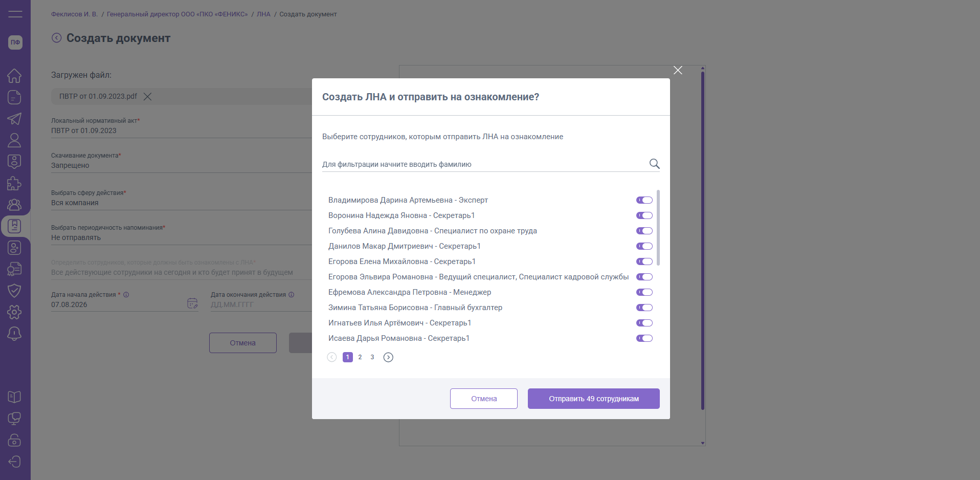Click the logout icon at sidebar bottom
980x480 pixels.
pos(14,462)
